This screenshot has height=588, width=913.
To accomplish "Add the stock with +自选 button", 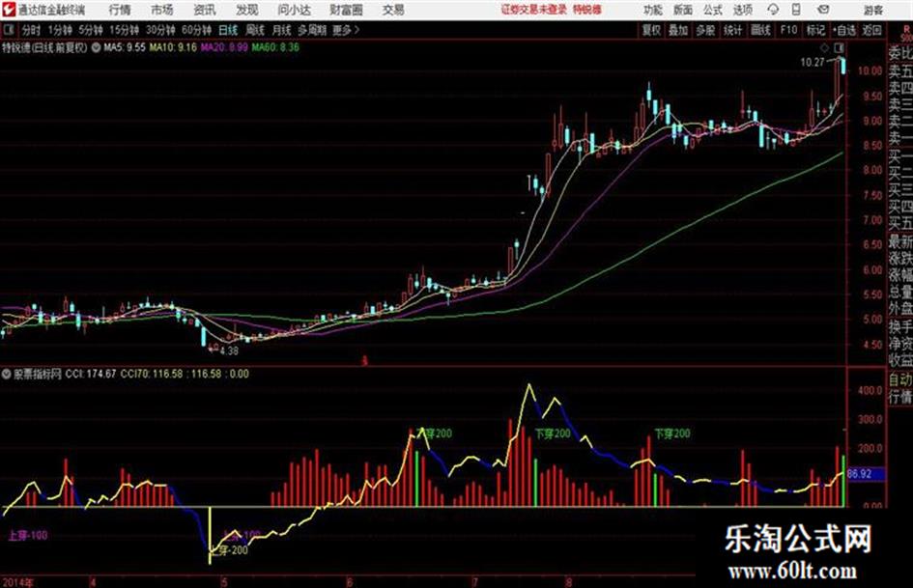I will point(844,30).
